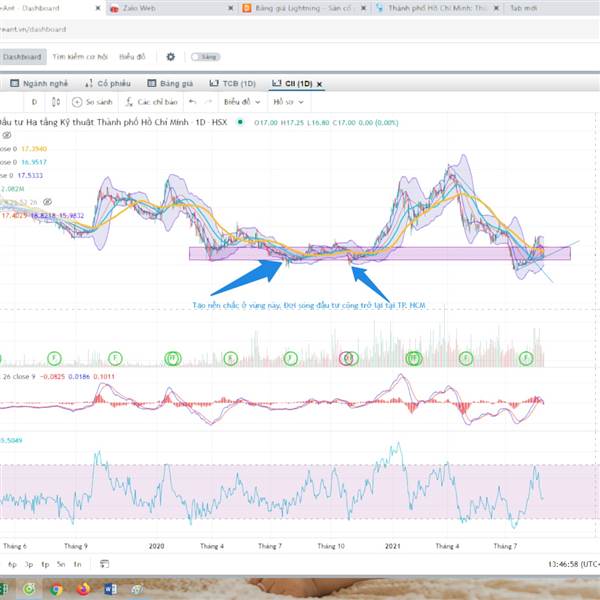Screen dimensions: 600x600
Task: Select the 1n time range
Action: click(x=77, y=564)
